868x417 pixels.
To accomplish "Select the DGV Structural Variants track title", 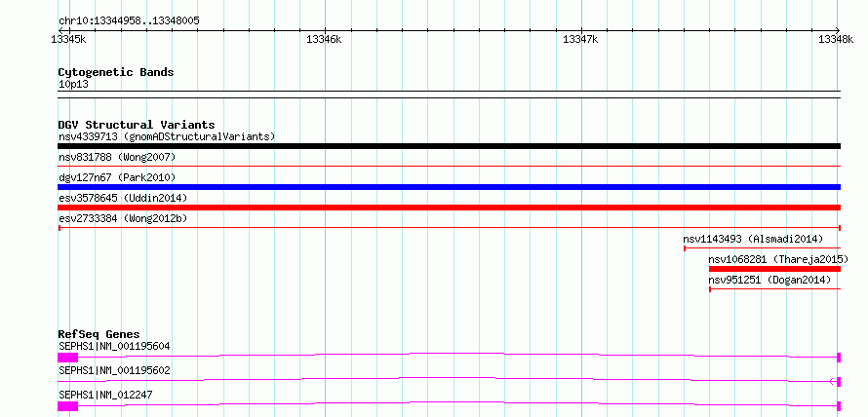I will click(x=137, y=125).
